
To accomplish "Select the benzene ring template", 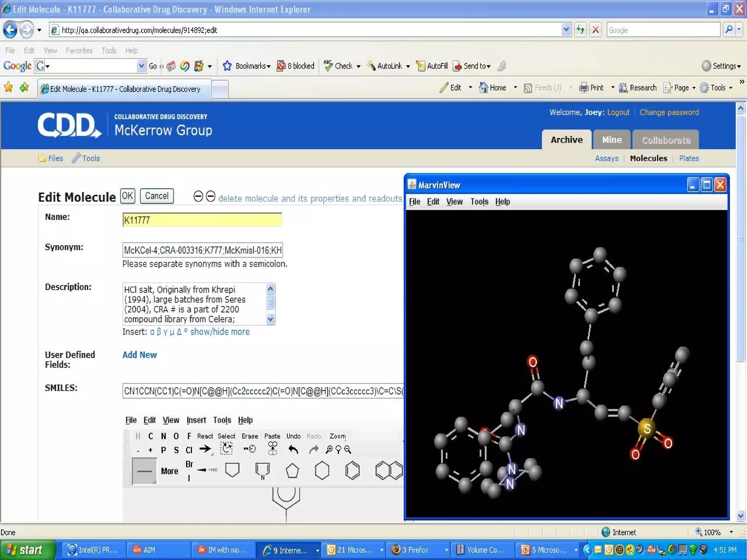I will [x=352, y=471].
